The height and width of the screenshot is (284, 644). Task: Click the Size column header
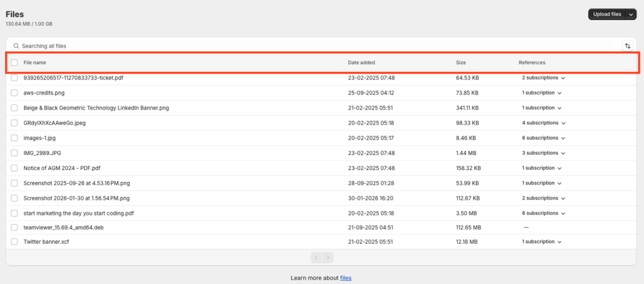click(x=461, y=63)
